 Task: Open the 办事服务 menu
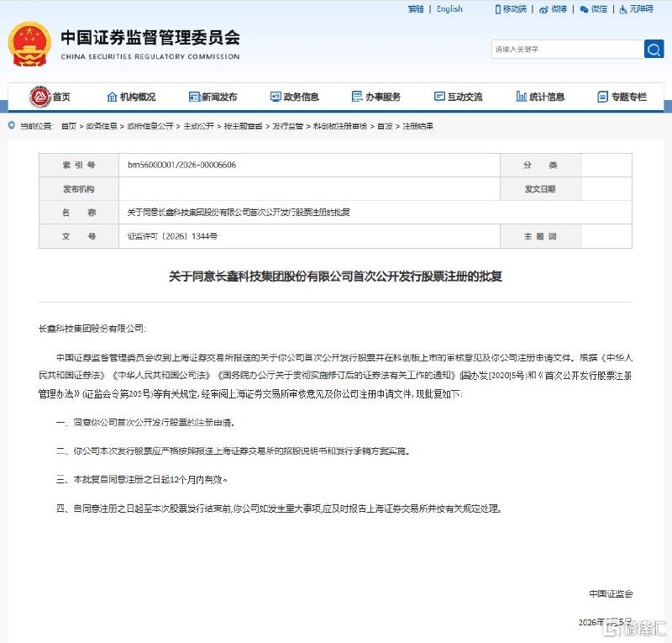click(383, 97)
